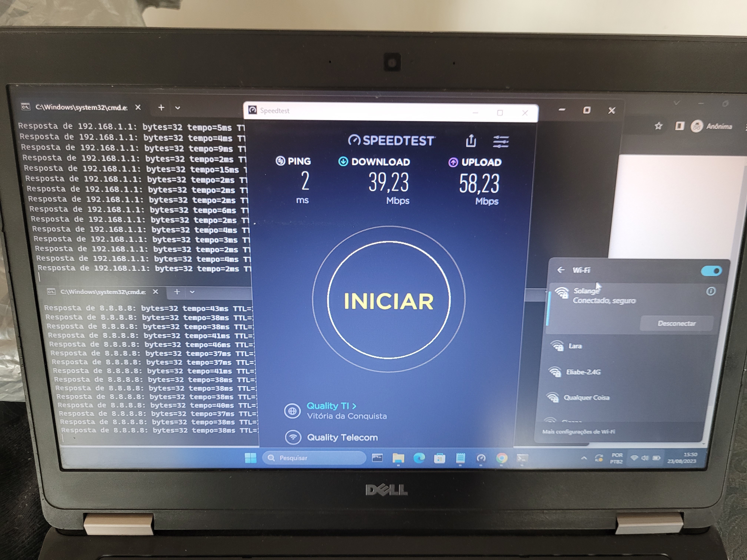Show hidden icons tray chevron

[x=584, y=458]
